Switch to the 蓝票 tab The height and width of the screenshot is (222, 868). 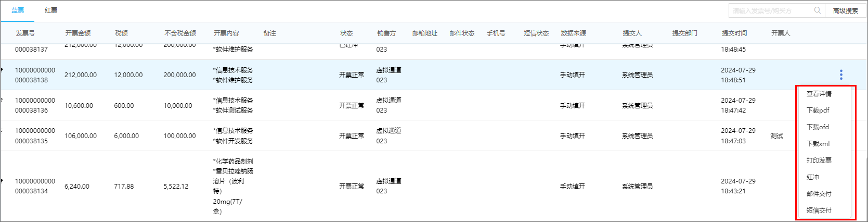pos(18,10)
